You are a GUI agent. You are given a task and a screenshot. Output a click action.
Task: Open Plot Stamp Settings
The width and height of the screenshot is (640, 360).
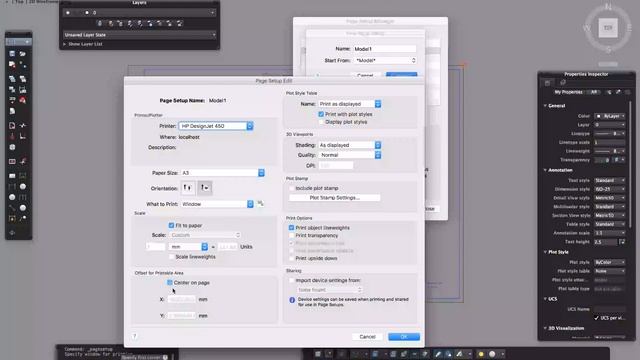pos(334,198)
